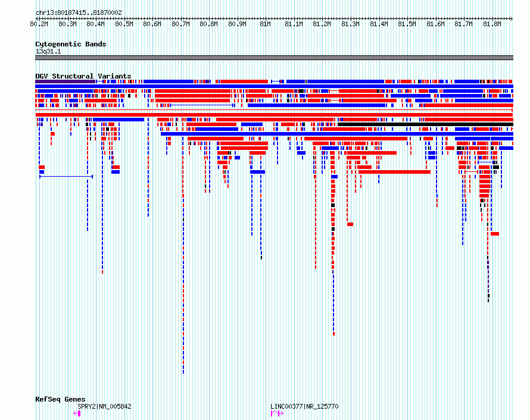The width and height of the screenshot is (530, 420).
Task: Click the 81.1M ruler tick label
Action: 294,24
